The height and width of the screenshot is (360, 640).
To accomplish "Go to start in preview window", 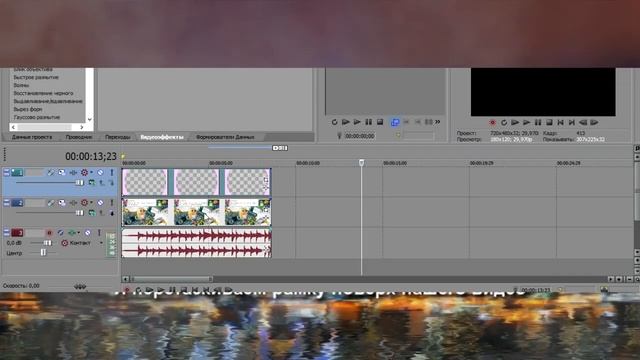I will (560, 122).
